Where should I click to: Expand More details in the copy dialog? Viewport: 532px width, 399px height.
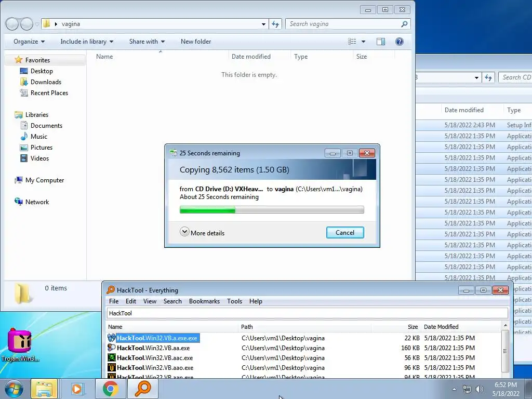202,232
